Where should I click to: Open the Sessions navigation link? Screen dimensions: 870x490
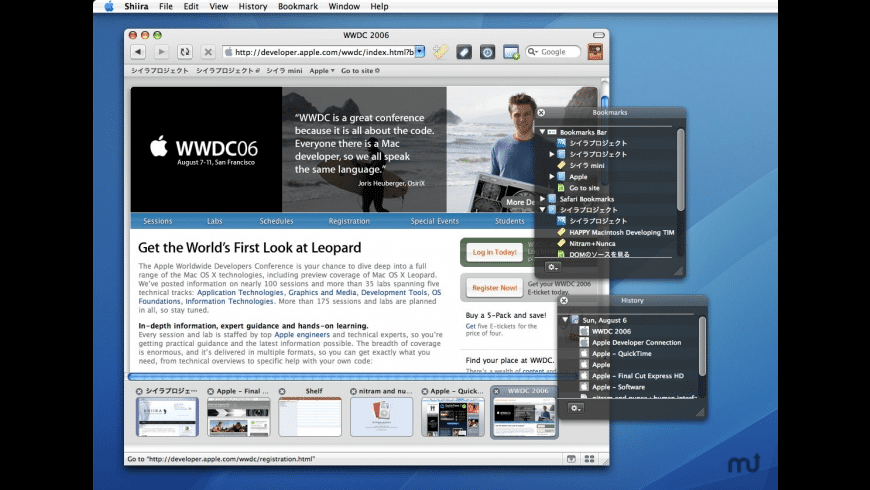pyautogui.click(x=158, y=221)
